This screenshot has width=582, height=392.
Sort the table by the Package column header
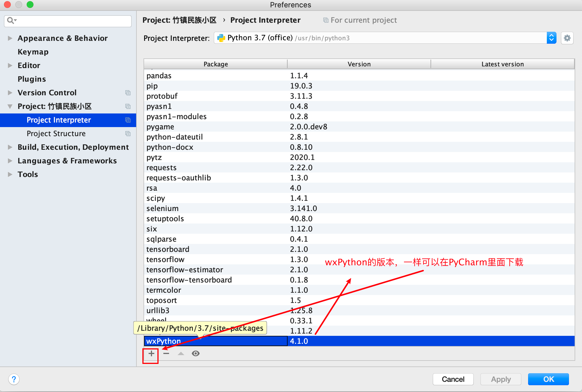click(x=216, y=64)
